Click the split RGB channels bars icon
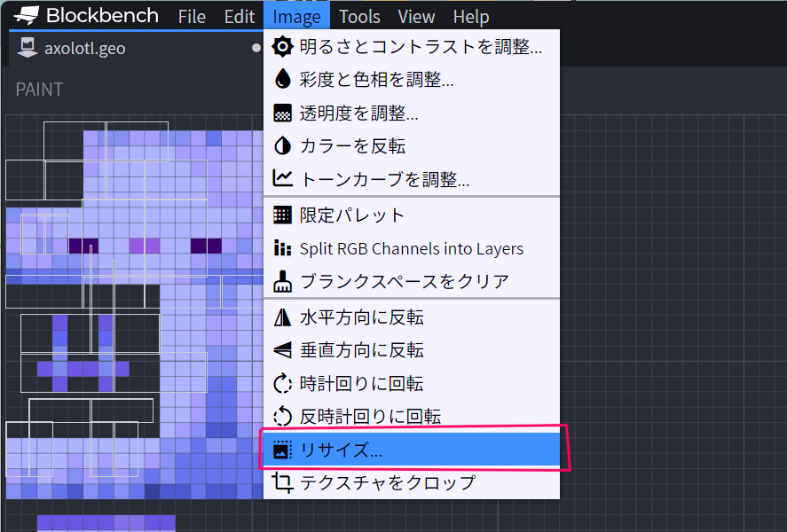Viewport: 787px width, 532px height. [x=282, y=248]
